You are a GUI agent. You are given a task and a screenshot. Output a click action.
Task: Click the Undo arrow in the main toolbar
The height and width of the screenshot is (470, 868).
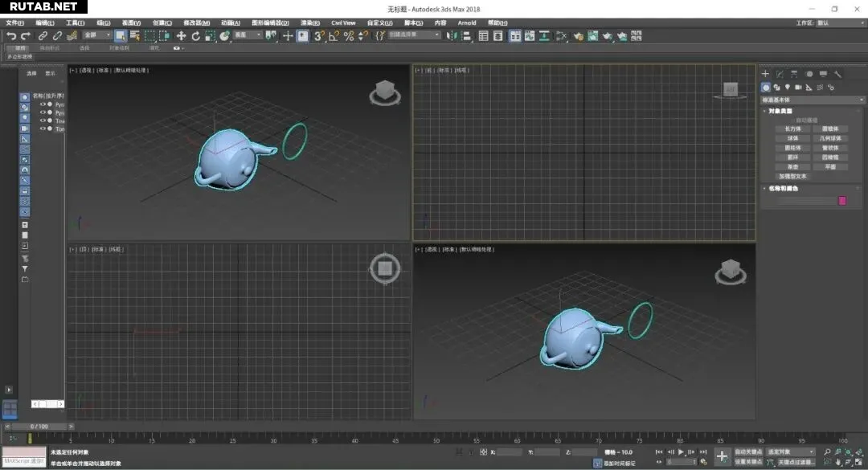tap(10, 36)
